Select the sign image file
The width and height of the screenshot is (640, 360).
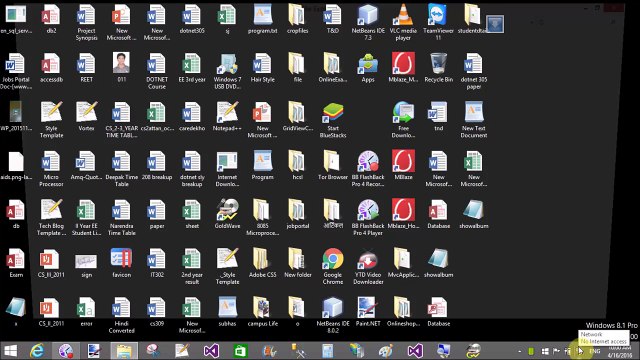coord(86,261)
